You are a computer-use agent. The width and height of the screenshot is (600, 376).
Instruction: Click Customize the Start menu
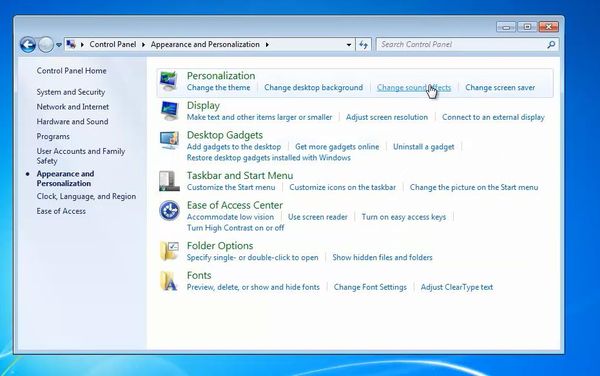coord(231,187)
